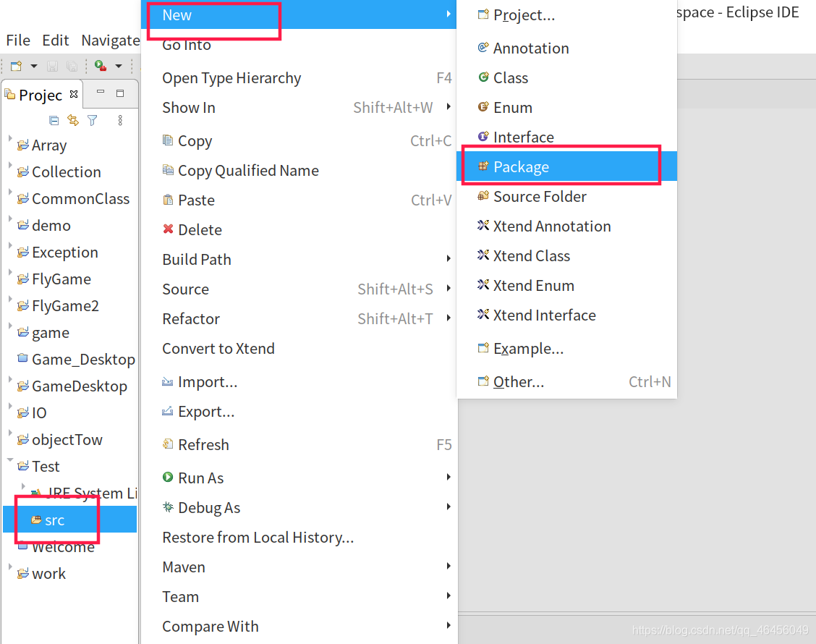Choose Open Type Hierarchy
The height and width of the screenshot is (644, 816).
299,78
